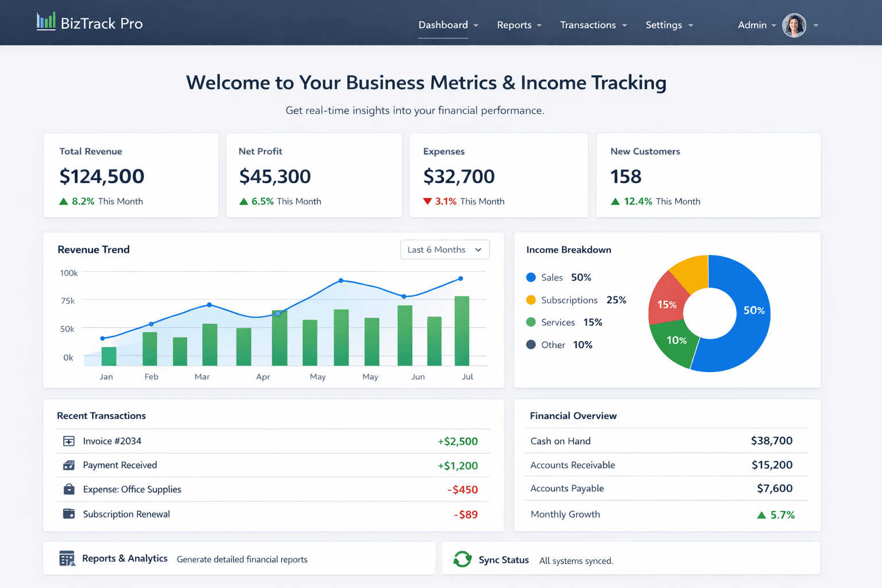Click the Admin profile avatar picture
Viewport: 882px width, 588px height.
click(794, 25)
